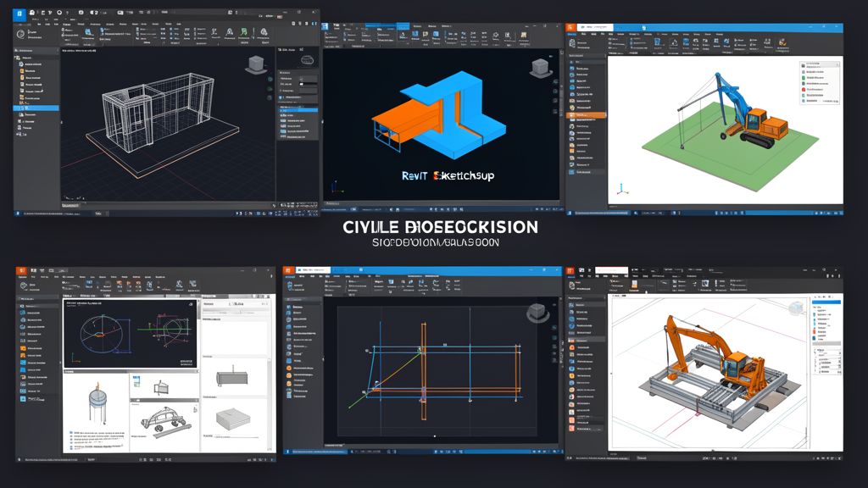The image size is (868, 488).
Task: Collapse the left browser panel header in the wireframe window
Action: pos(36,50)
